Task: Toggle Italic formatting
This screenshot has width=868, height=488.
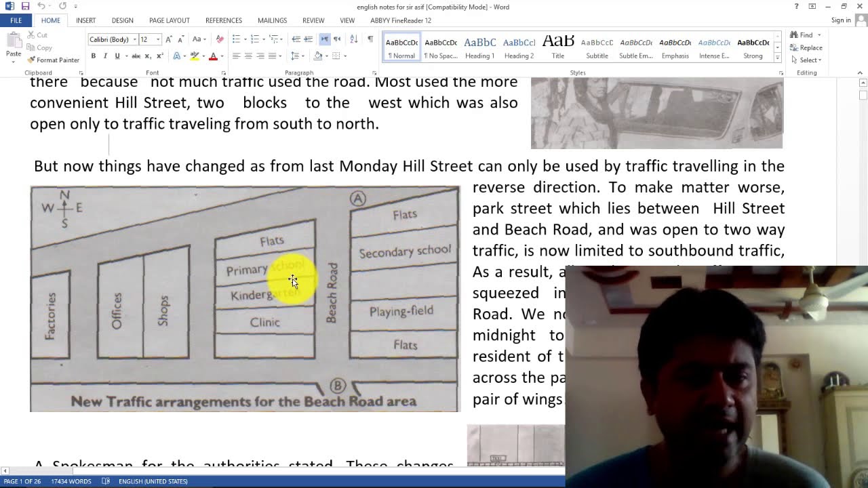Action: tap(105, 56)
